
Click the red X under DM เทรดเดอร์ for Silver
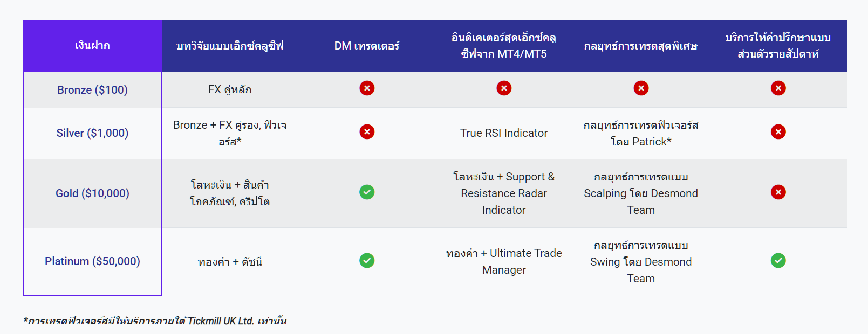click(x=367, y=132)
